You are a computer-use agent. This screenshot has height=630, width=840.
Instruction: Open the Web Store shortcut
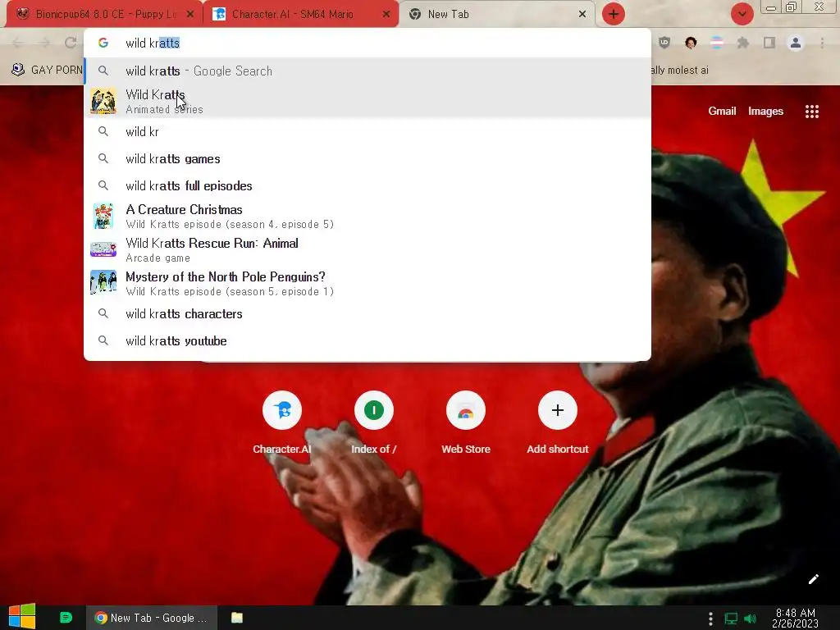coord(466,423)
